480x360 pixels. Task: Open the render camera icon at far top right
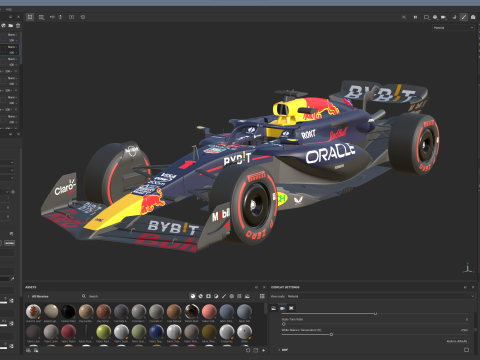click(x=473, y=17)
